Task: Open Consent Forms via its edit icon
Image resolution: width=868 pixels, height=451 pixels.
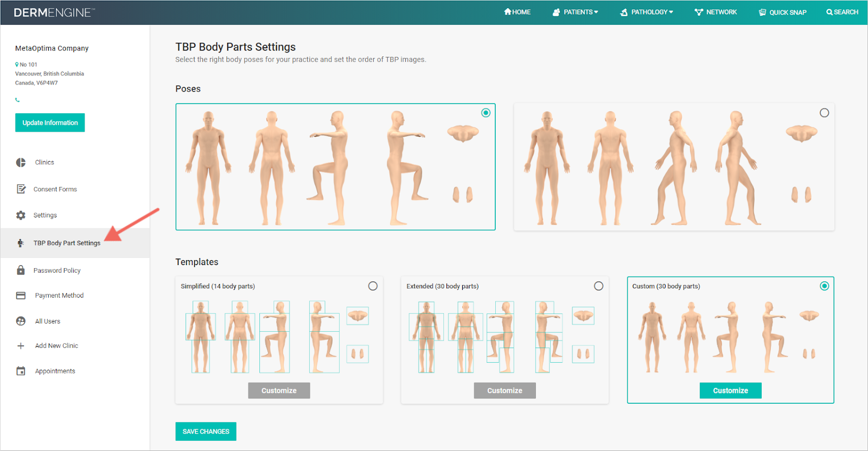Action: coord(21,189)
